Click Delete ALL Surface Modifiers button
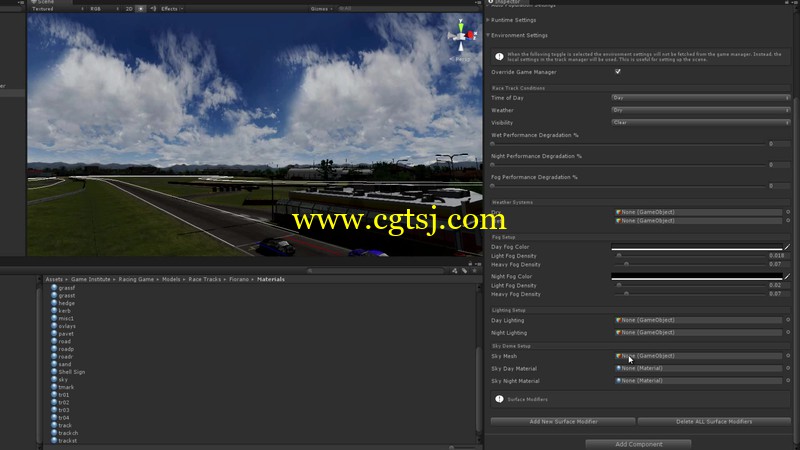800x450 pixels. pyautogui.click(x=714, y=421)
